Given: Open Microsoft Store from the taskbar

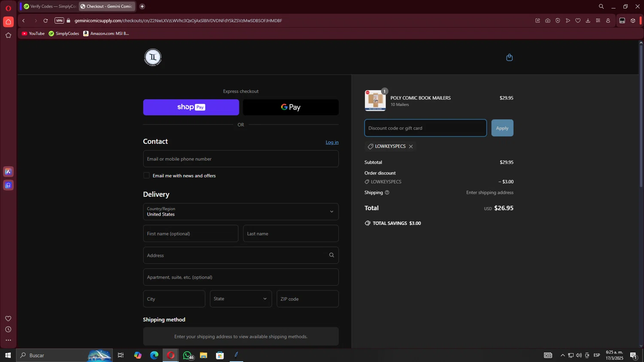Looking at the screenshot, I should [x=220, y=356].
